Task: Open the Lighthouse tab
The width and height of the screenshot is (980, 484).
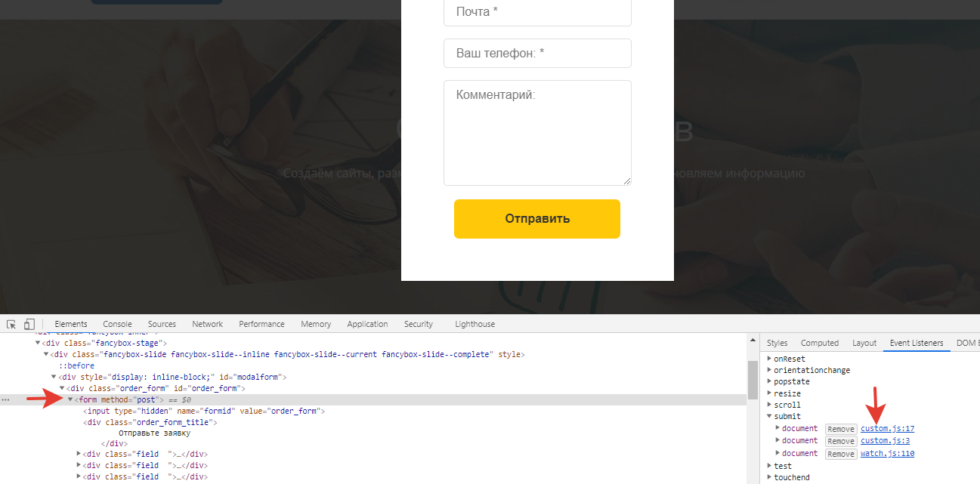Action: pyautogui.click(x=475, y=324)
